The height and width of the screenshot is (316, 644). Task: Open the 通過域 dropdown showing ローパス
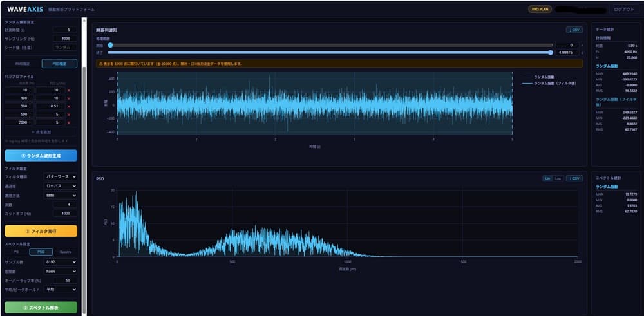tap(61, 186)
